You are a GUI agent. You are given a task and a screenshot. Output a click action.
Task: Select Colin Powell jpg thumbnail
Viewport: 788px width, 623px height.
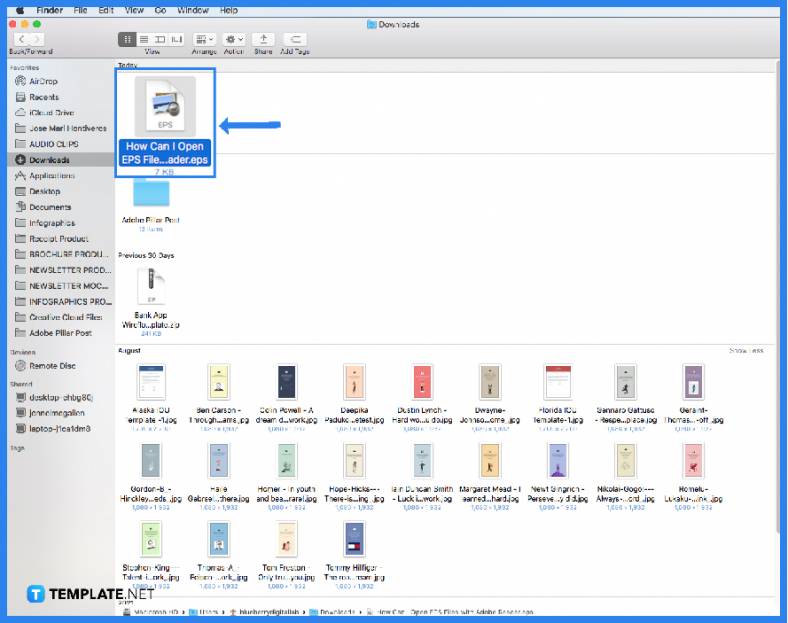pos(286,382)
